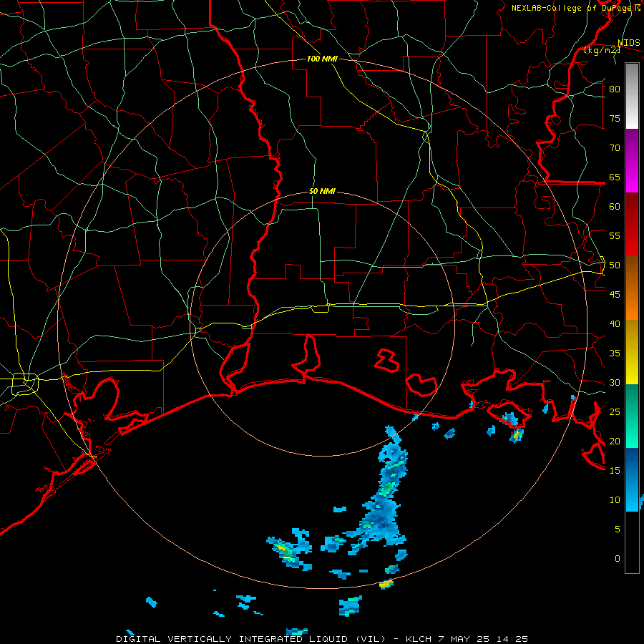The width and height of the screenshot is (644, 644).
Task: Click the 0 value on the VIL scale
Action: tap(618, 559)
